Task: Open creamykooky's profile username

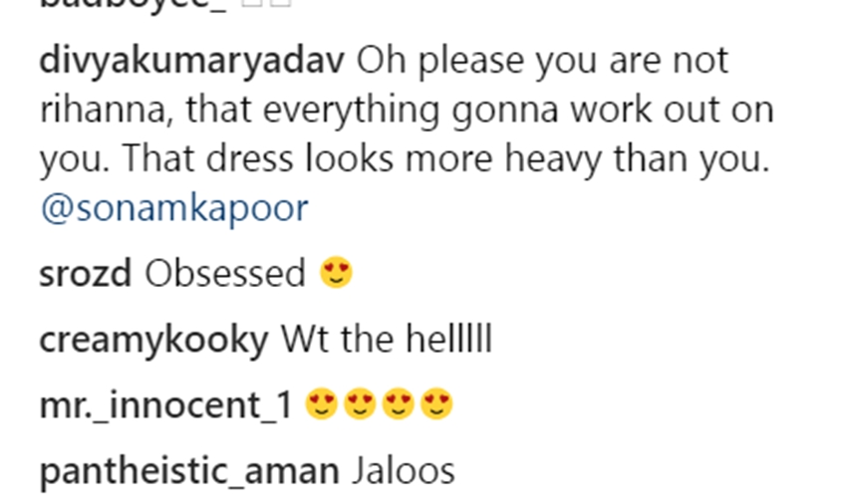Action: (x=153, y=341)
